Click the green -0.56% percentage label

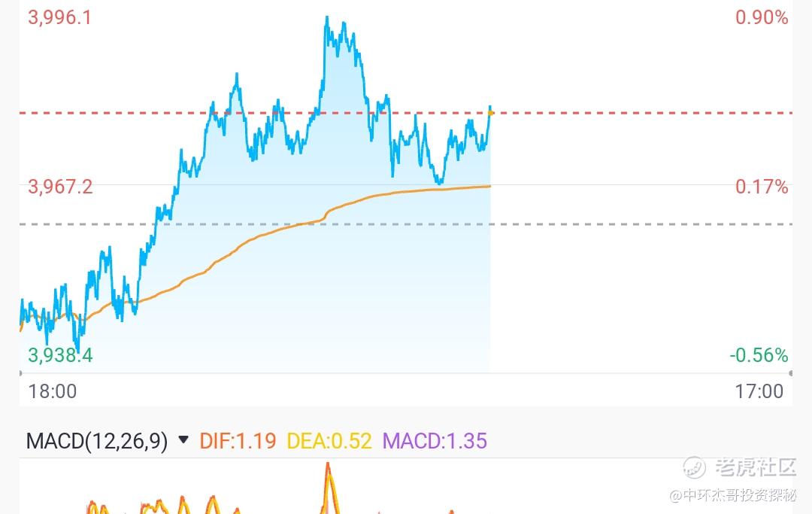coord(759,355)
